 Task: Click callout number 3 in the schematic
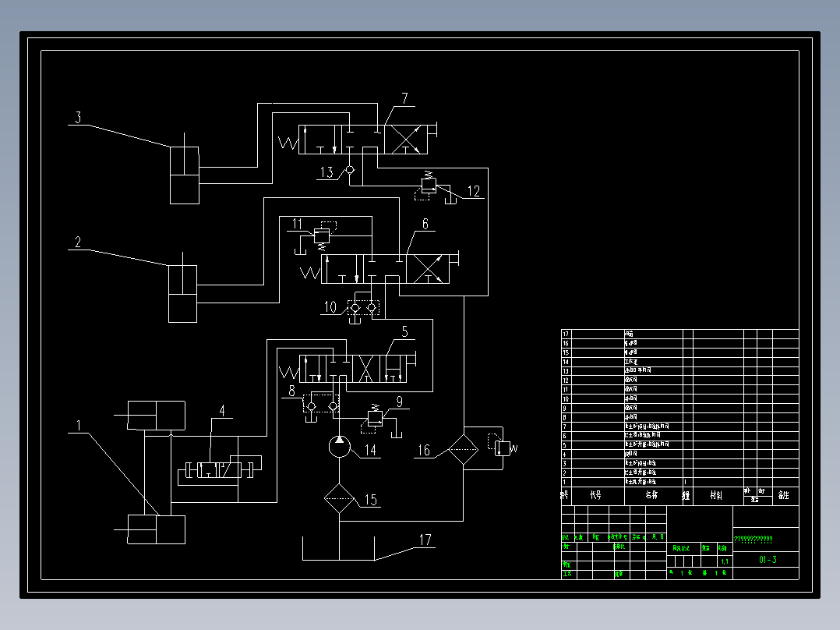click(78, 118)
